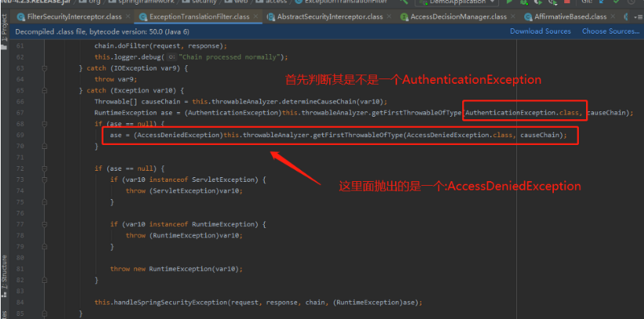Image resolution: width=644 pixels, height=319 pixels.
Task: Click 'throw var9;' on line 64
Action: click(116, 79)
